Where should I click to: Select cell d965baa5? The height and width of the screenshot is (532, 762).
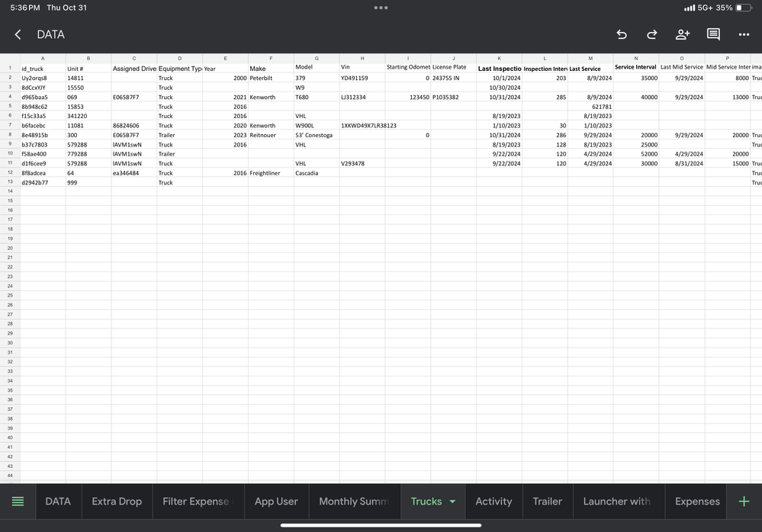[x=43, y=97]
